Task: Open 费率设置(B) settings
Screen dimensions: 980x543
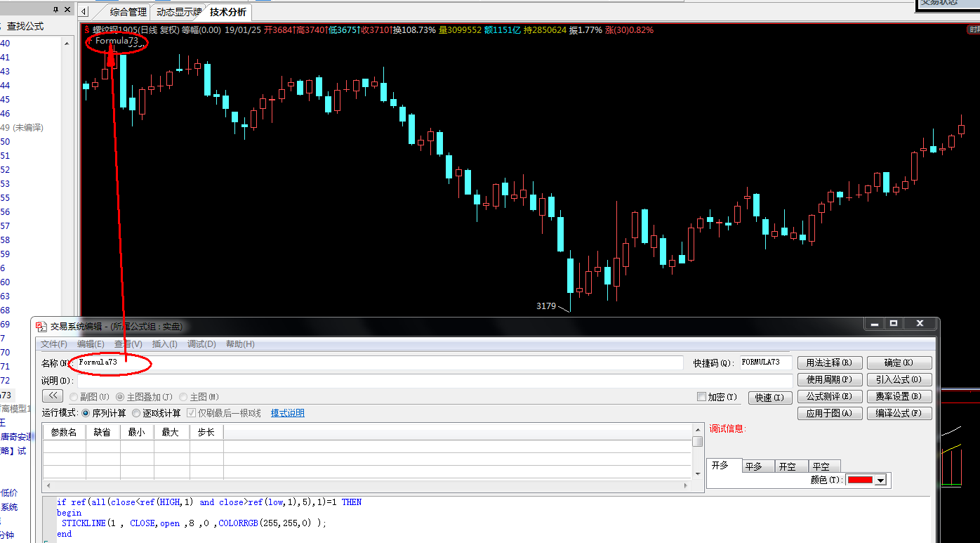Action: [899, 397]
